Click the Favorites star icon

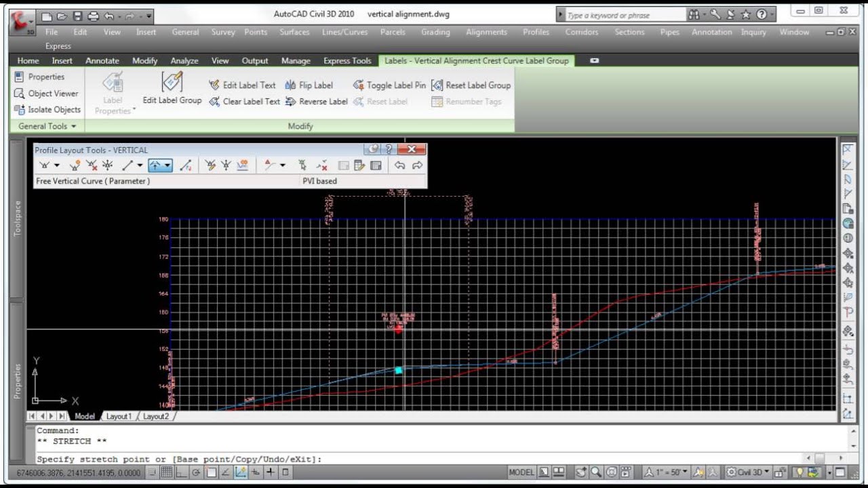[746, 14]
